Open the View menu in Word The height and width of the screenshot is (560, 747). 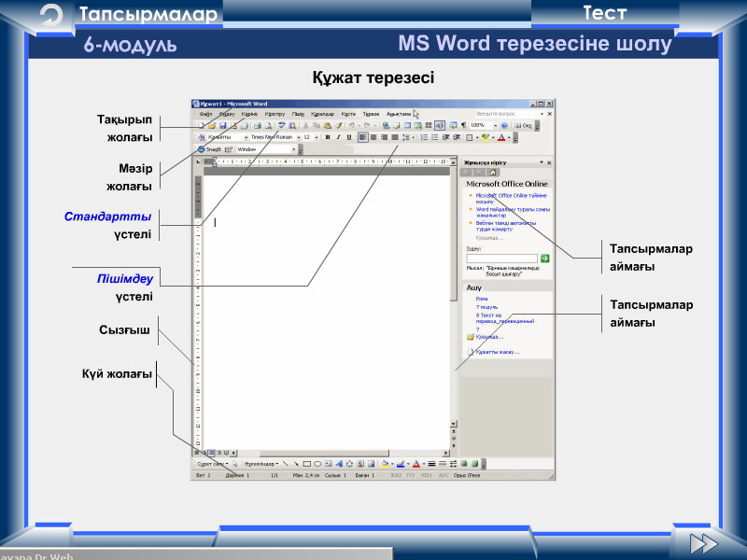(249, 114)
